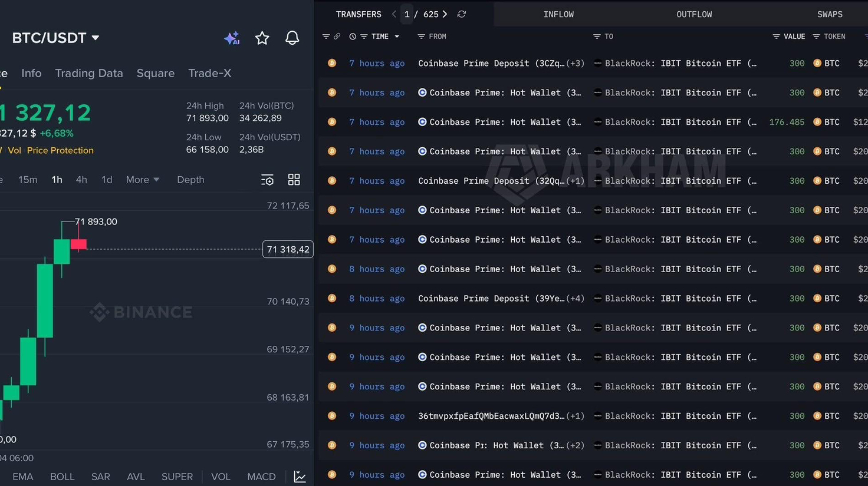Open chart settings icon beside Depth

coord(267,180)
